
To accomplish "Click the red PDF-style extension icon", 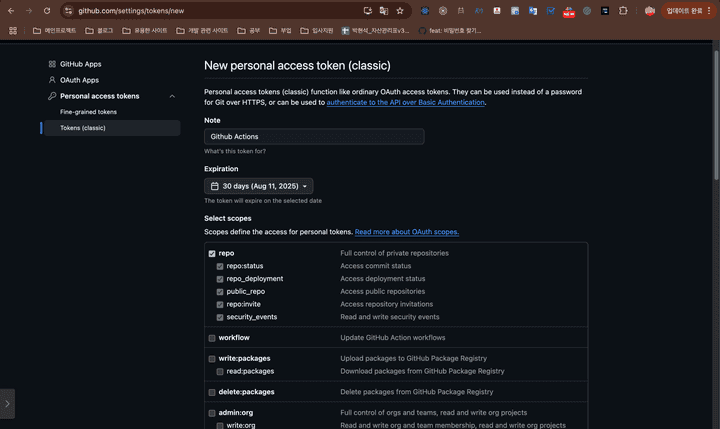I will point(497,11).
